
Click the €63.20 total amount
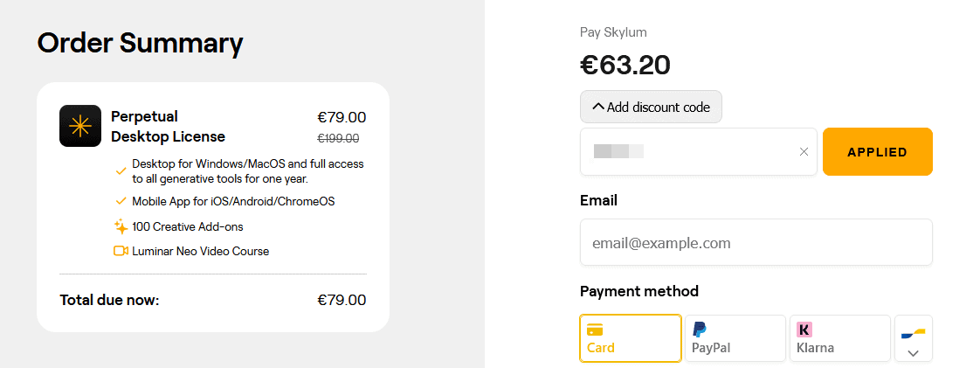click(x=625, y=65)
